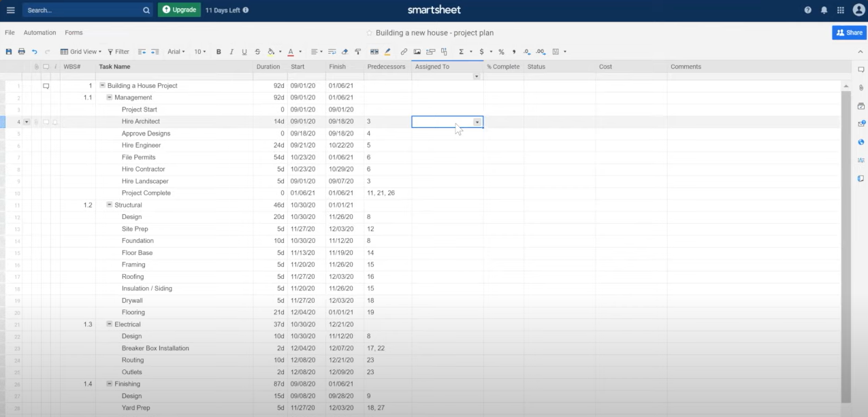Click the Format Painter icon

pos(357,52)
